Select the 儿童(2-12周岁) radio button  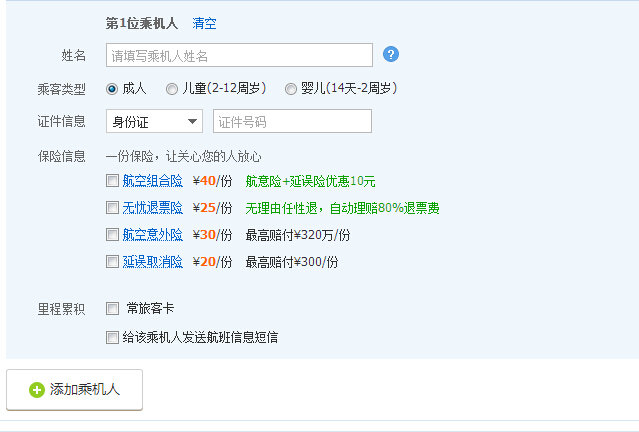click(x=172, y=89)
